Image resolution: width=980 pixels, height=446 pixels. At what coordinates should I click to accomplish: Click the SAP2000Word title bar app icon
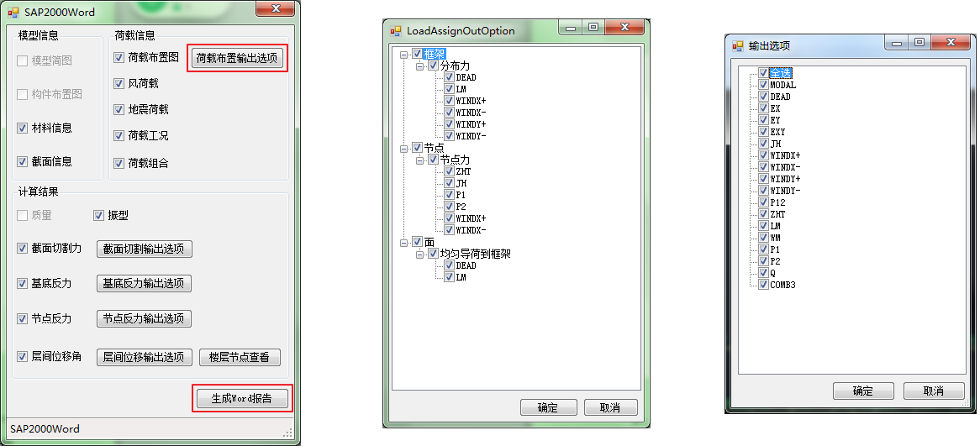click(13, 13)
